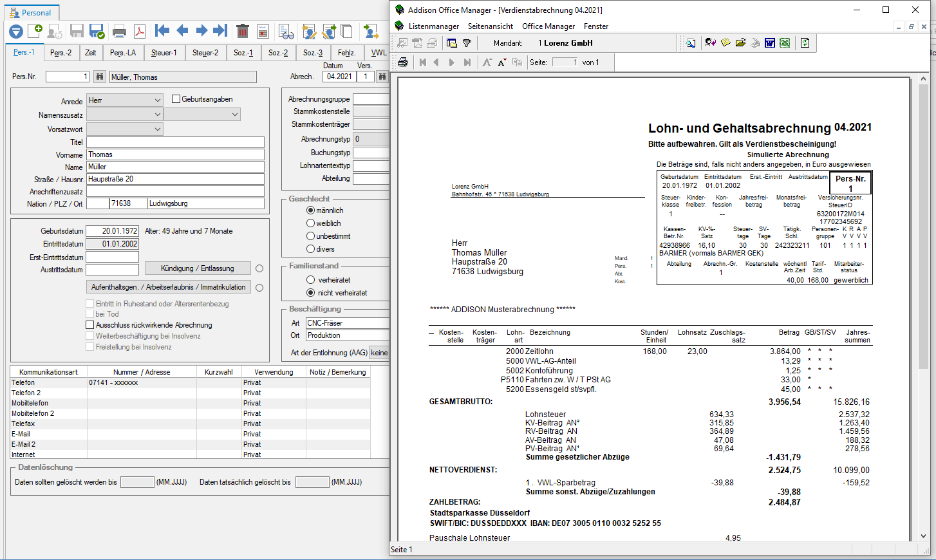This screenshot has width=936, height=560.
Task: Click the filter funnel icon in Office Manager
Action: pyautogui.click(x=467, y=43)
